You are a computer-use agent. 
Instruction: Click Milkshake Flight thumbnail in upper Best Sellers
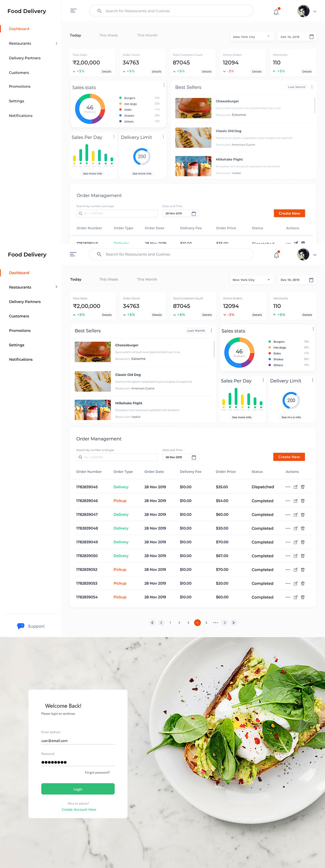[193, 166]
